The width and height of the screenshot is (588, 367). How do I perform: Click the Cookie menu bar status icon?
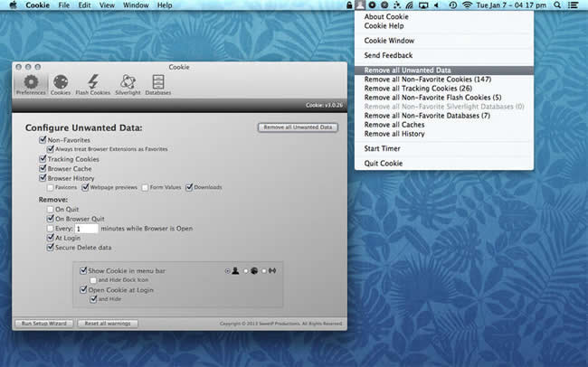coord(359,5)
